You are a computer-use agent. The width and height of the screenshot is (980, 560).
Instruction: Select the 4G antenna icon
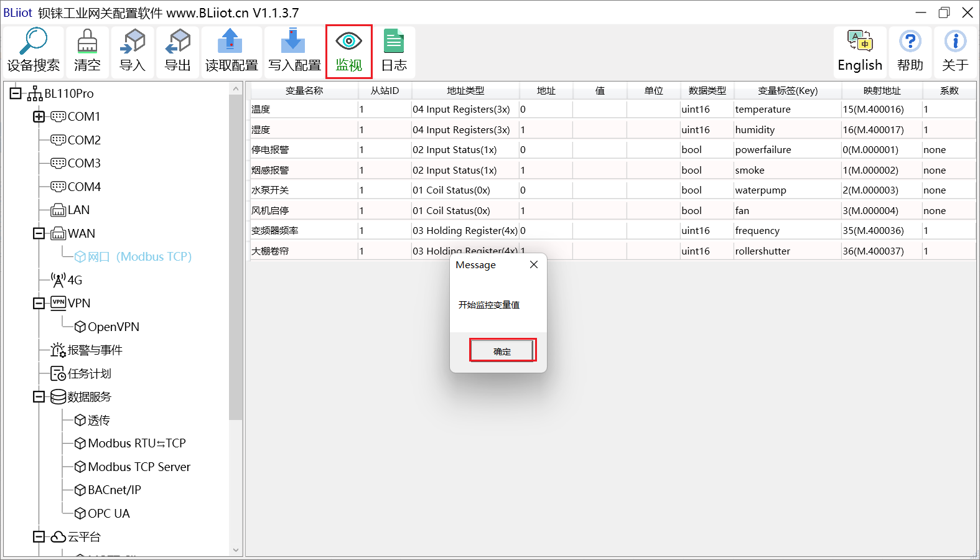pos(58,280)
